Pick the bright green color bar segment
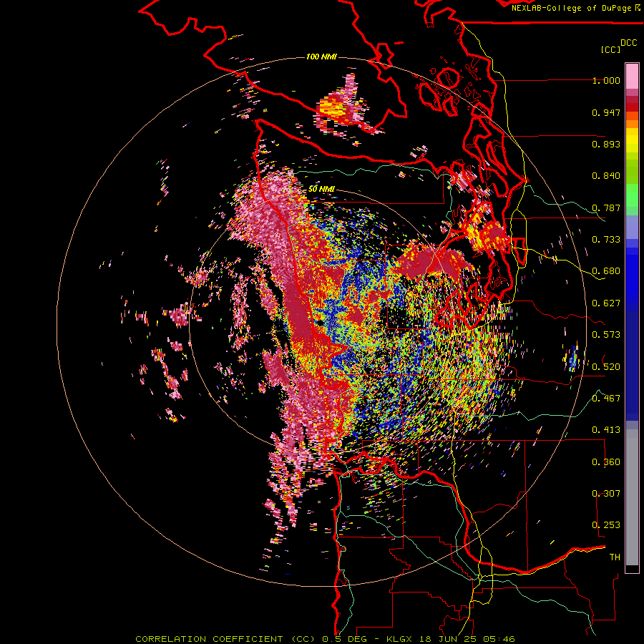Viewport: 644px width, 644px height. [632, 195]
